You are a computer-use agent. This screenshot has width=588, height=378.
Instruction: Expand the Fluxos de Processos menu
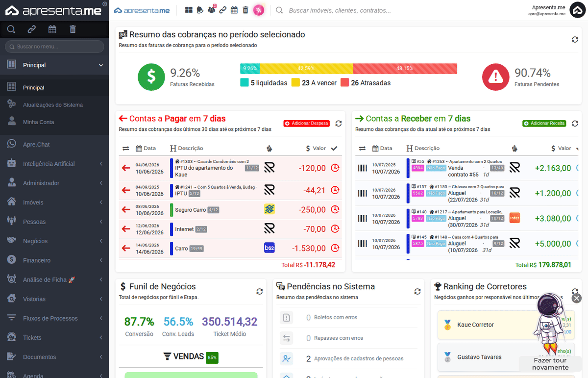pyautogui.click(x=54, y=318)
